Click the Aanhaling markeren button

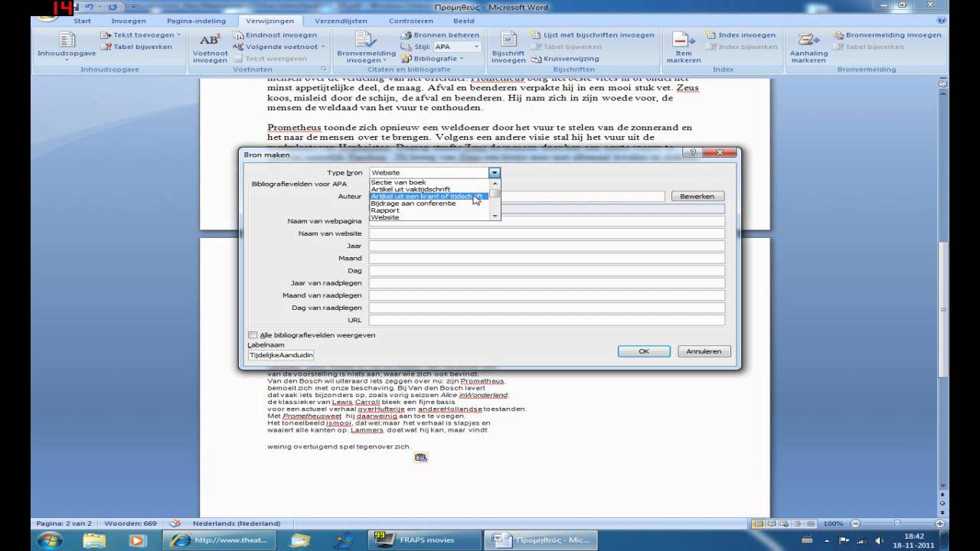pyautogui.click(x=809, y=47)
